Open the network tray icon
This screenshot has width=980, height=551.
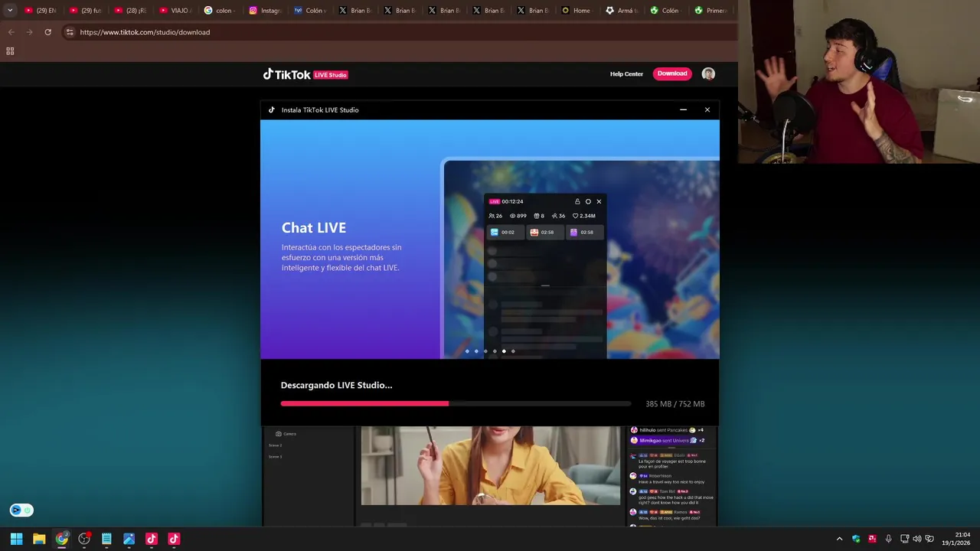click(904, 539)
